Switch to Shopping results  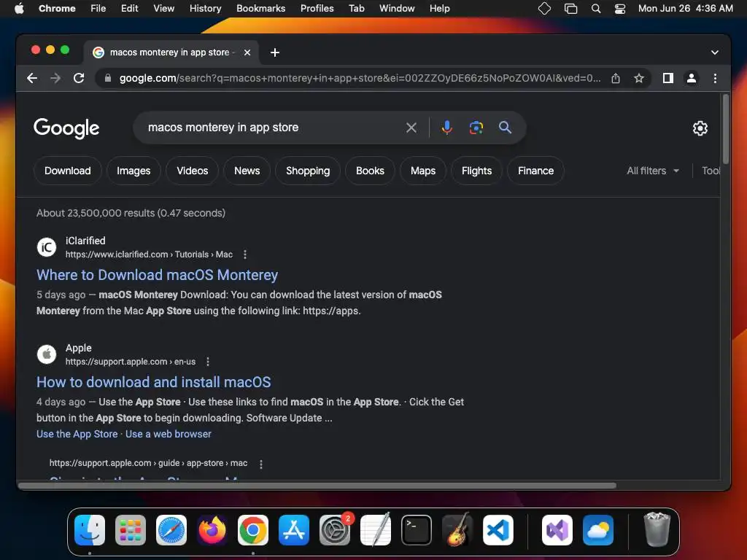(x=308, y=171)
